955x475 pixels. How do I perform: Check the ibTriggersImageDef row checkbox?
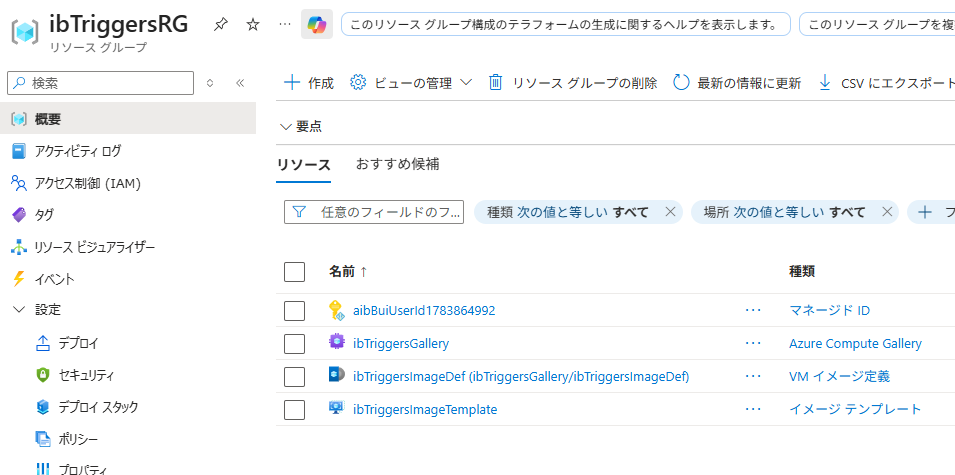tap(294, 376)
